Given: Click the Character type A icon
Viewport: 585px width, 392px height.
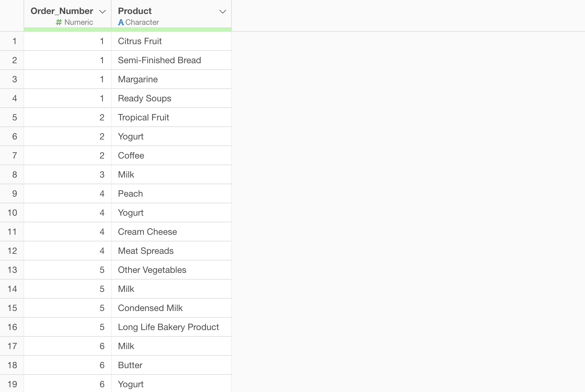Looking at the screenshot, I should pos(121,22).
